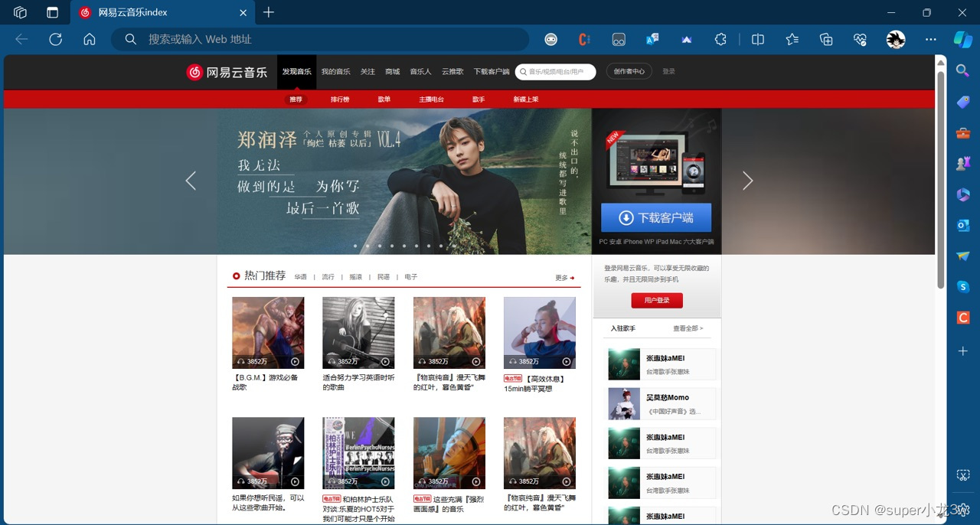Open the Berlin Psycho Nurses playlist cover

click(358, 453)
